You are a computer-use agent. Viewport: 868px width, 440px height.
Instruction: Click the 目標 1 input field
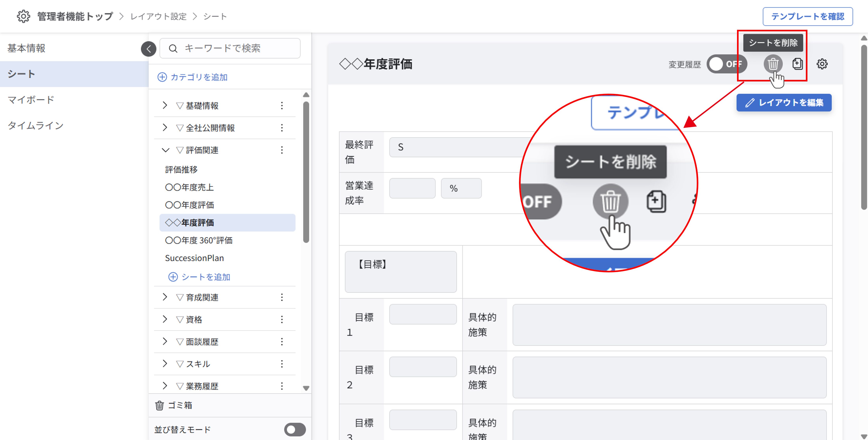pos(423,314)
